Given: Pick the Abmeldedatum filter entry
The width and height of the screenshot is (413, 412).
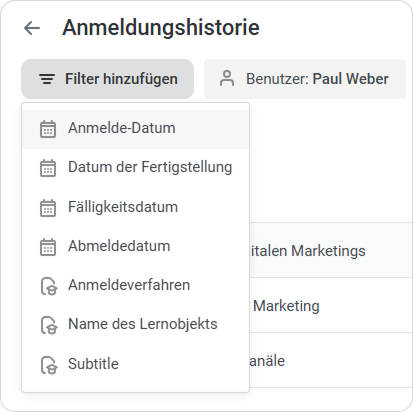Looking at the screenshot, I should pyautogui.click(x=136, y=246).
